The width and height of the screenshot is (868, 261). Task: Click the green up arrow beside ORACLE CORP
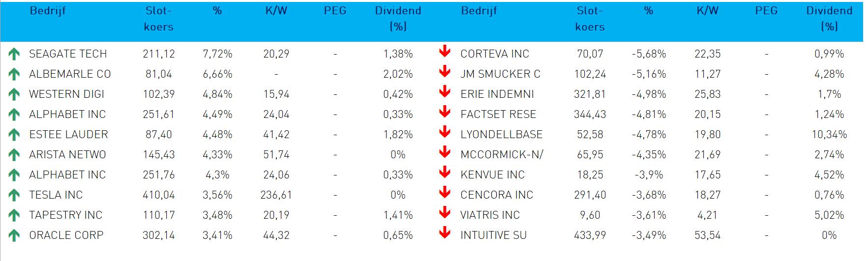point(14,235)
